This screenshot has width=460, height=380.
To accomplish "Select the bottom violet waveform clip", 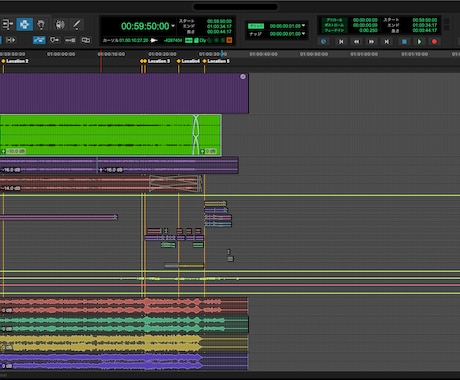I will pyautogui.click(x=124, y=362).
